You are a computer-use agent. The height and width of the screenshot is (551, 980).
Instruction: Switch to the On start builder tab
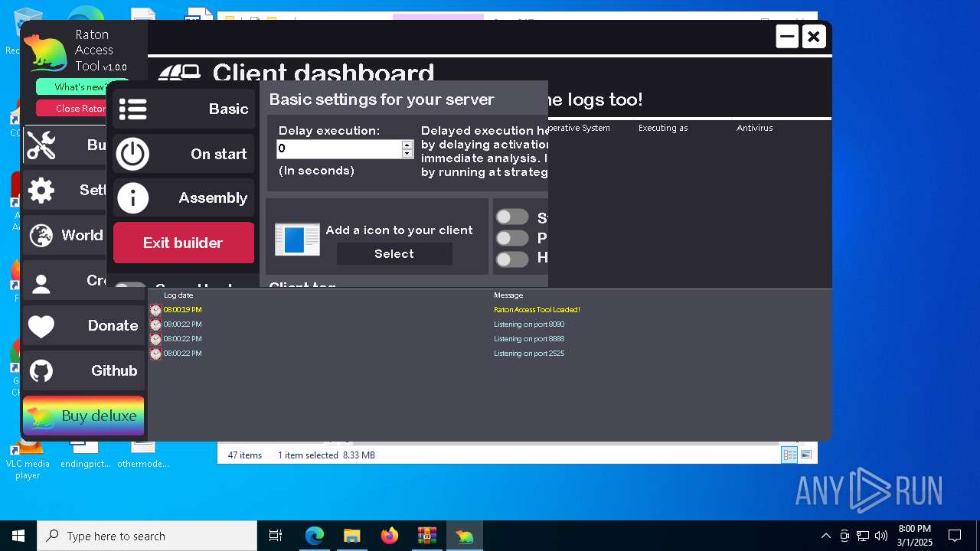pyautogui.click(x=184, y=154)
